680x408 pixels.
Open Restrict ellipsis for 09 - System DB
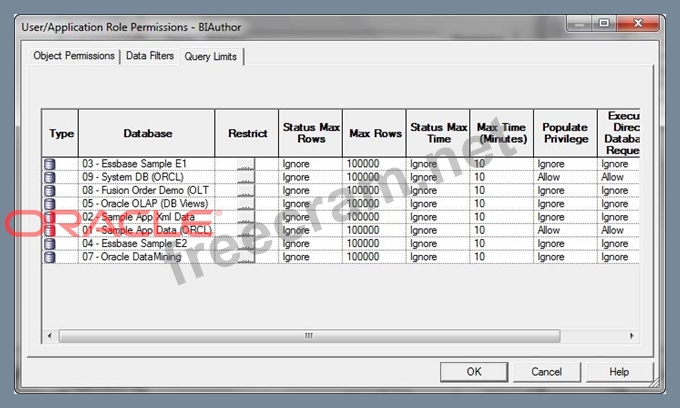click(246, 177)
